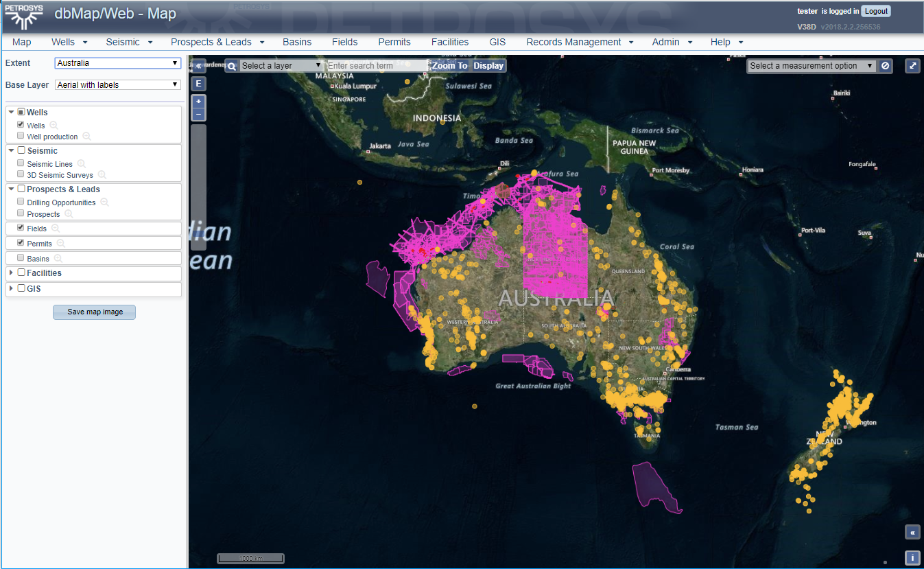Uncheck the Wells layer checkbox
The image size is (924, 569).
[21, 125]
